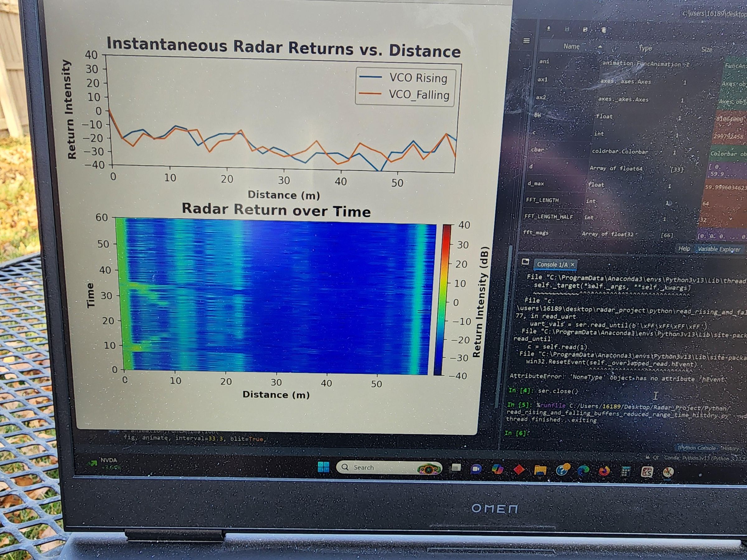The height and width of the screenshot is (560, 747).
Task: Switch to the IPython Console tab
Action: 697,448
